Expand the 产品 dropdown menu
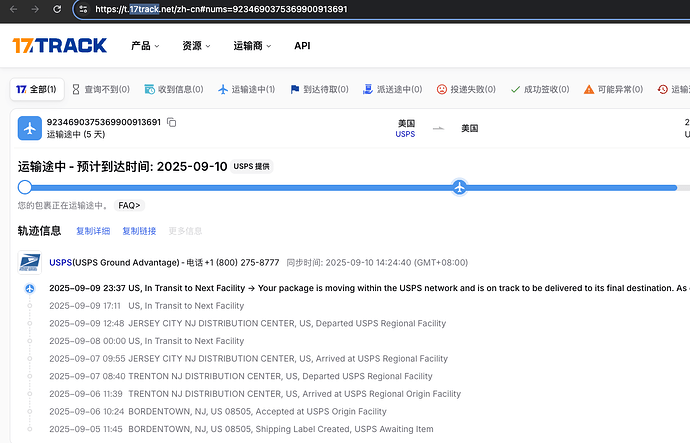This screenshot has height=443, width=690. coord(145,46)
